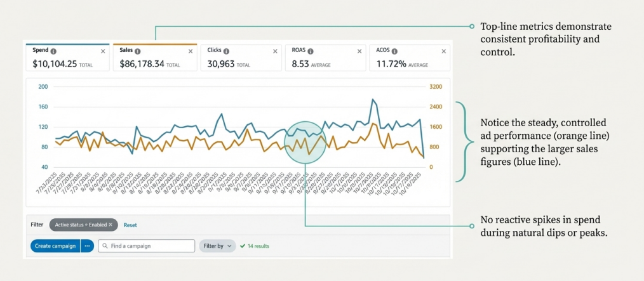644x281 pixels.
Task: Expand the Filter by dropdown
Action: (217, 245)
